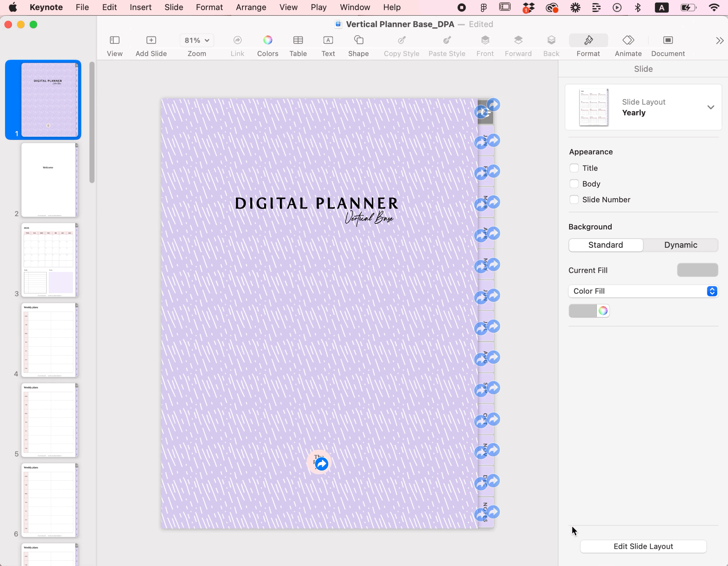Open the Animate inspector panel
Screen dimensions: 728x566
[x=628, y=40]
